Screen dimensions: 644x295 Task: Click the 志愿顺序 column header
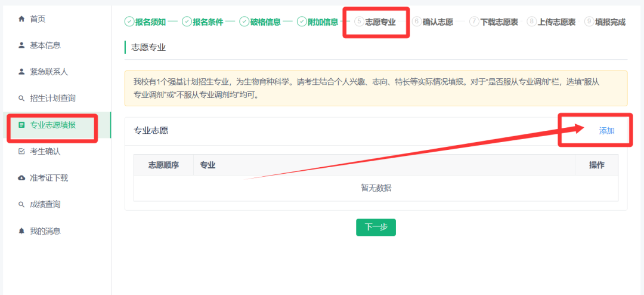point(163,165)
